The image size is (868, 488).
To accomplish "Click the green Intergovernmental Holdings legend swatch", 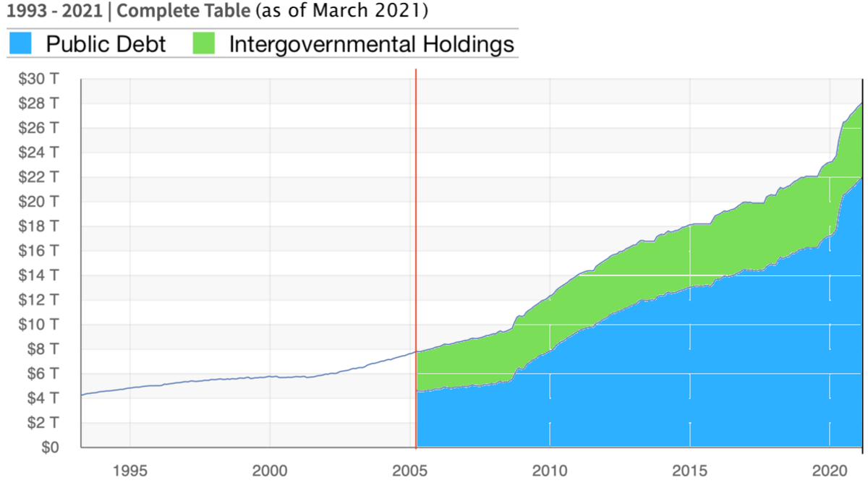I will [205, 43].
